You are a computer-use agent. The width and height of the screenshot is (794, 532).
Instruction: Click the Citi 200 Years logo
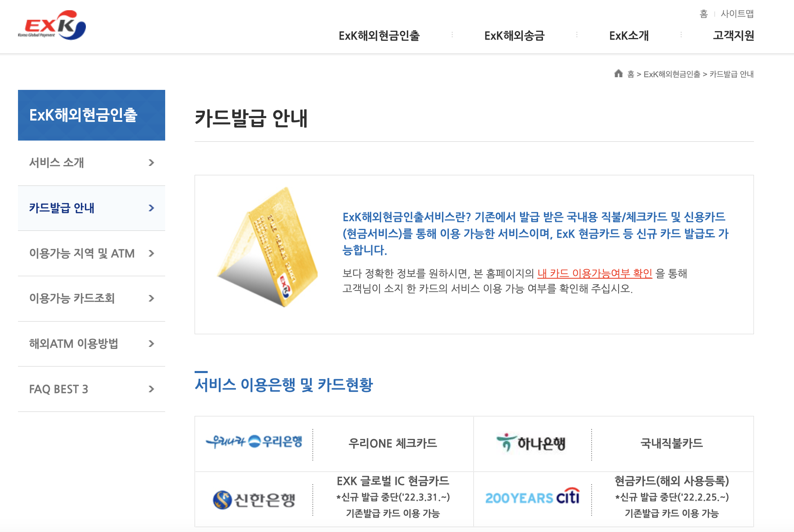coord(532,497)
